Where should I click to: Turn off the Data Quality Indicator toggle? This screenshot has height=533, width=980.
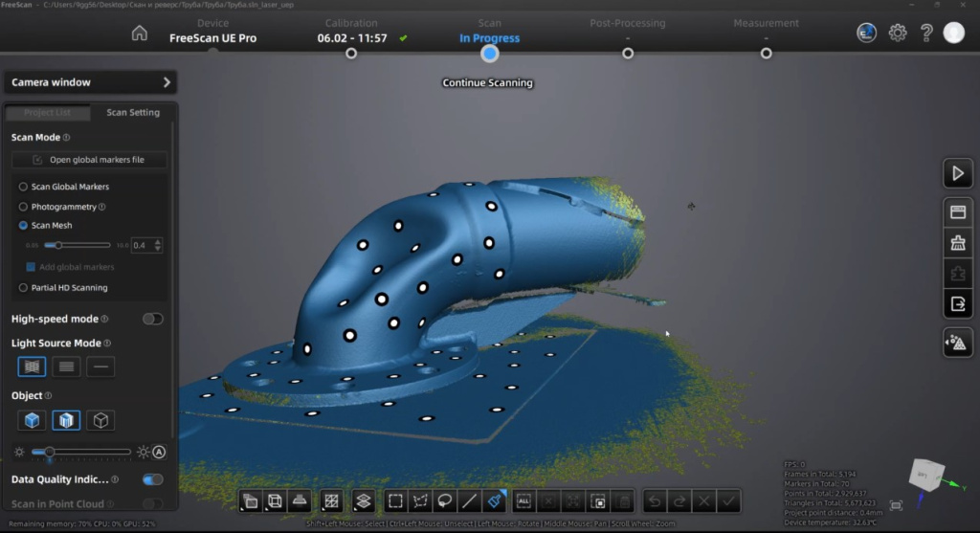pyautogui.click(x=152, y=479)
